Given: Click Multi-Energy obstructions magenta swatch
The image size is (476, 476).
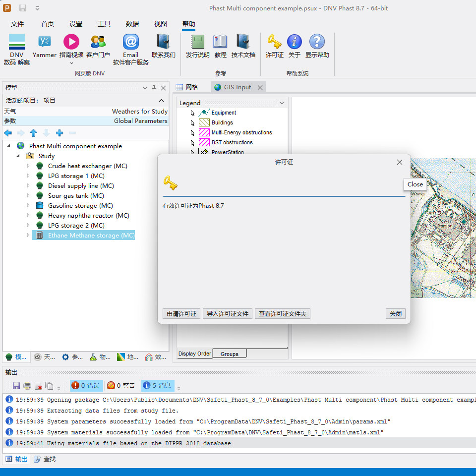Looking at the screenshot, I should [204, 133].
